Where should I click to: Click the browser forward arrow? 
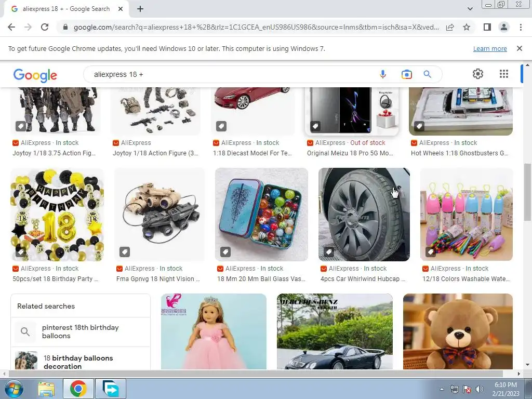coord(28,27)
